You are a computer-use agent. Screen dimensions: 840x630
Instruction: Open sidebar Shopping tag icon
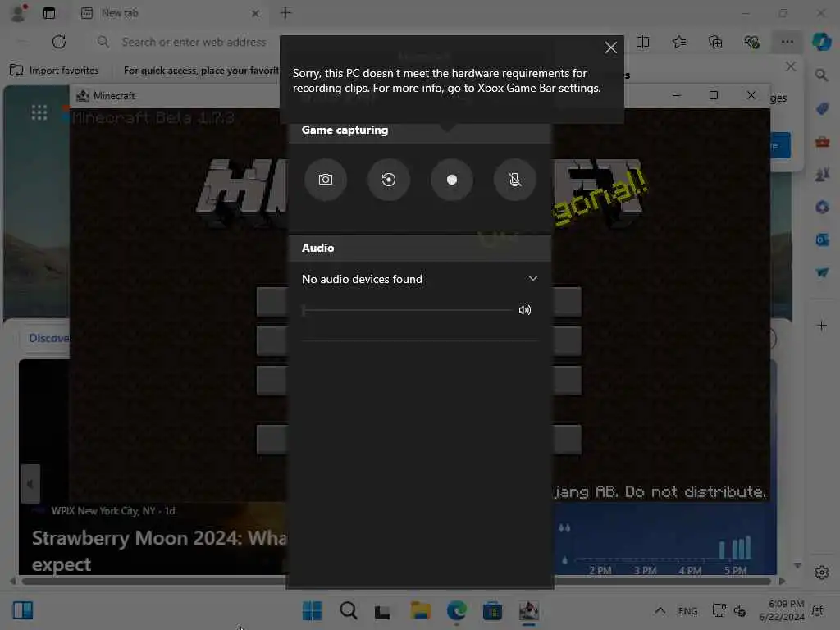(822, 109)
